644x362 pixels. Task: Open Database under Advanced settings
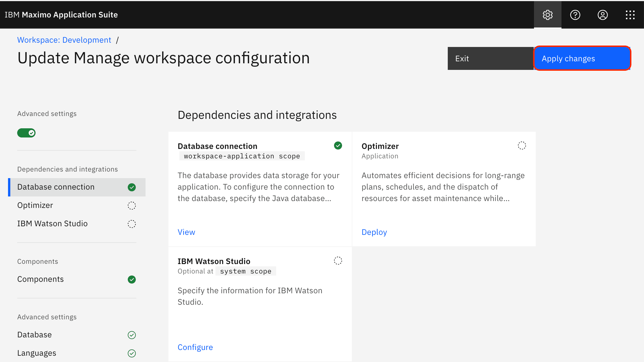77,335
